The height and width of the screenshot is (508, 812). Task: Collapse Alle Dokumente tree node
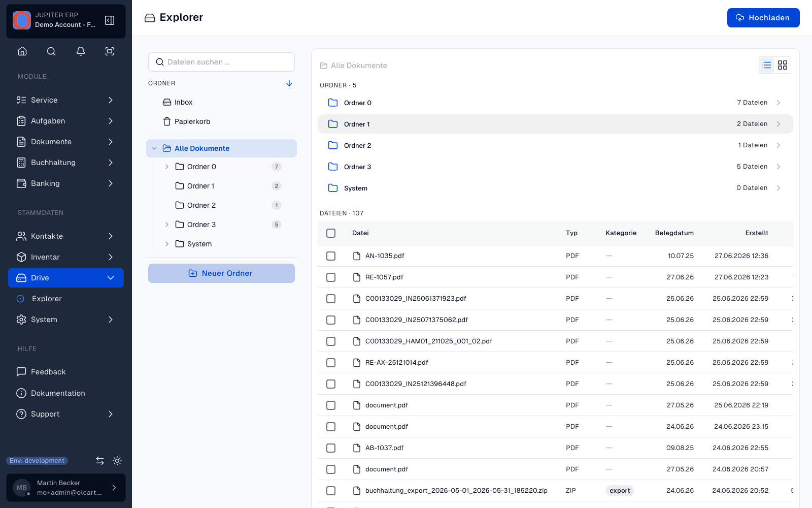click(x=154, y=148)
